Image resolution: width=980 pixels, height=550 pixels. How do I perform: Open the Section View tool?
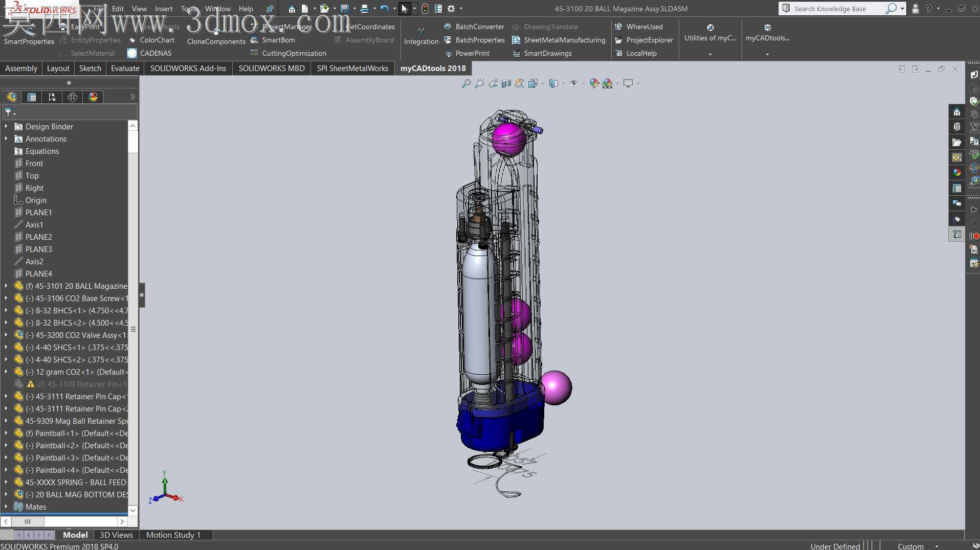tap(506, 83)
